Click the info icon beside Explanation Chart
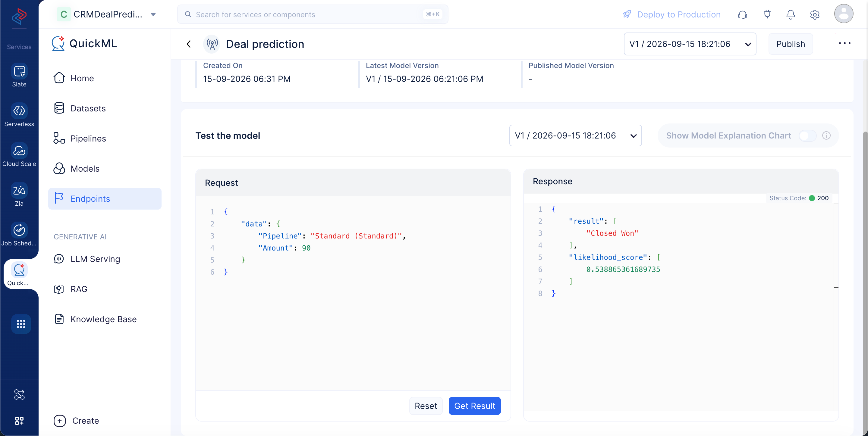The height and width of the screenshot is (436, 868). 826,135
